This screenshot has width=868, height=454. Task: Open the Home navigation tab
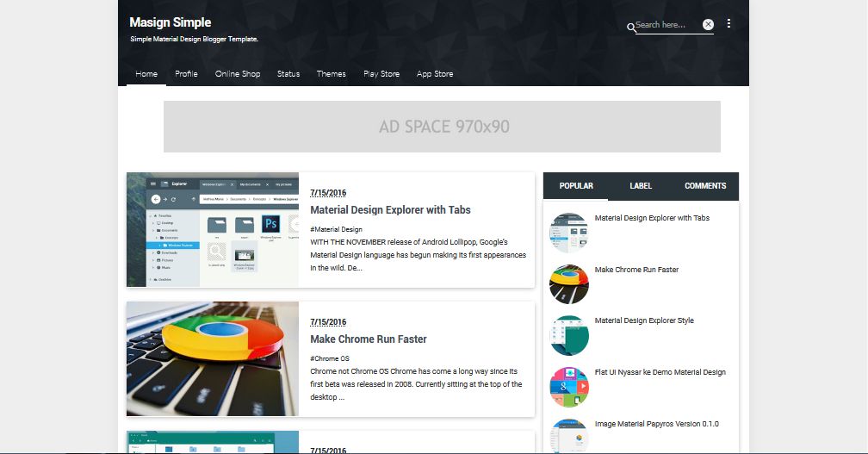point(146,73)
